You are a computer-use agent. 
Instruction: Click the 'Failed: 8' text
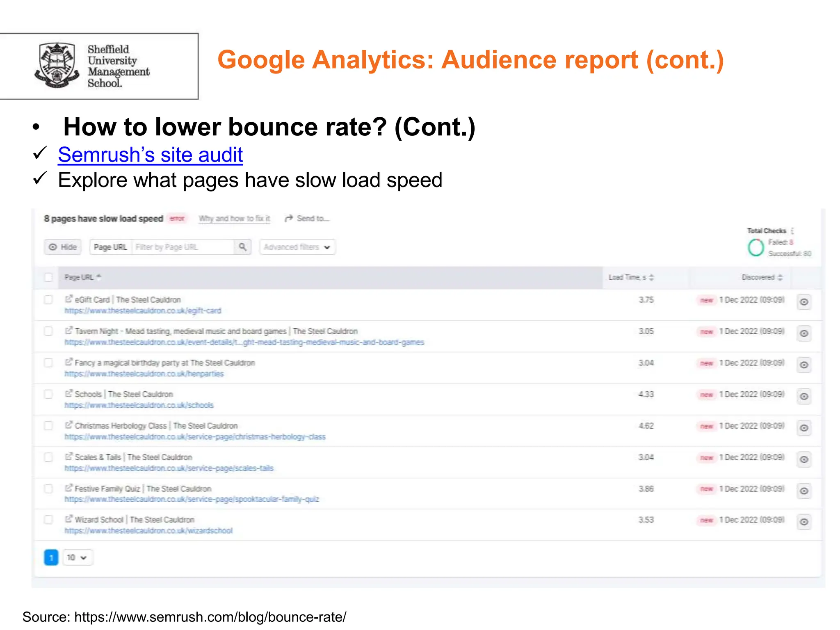(x=781, y=242)
